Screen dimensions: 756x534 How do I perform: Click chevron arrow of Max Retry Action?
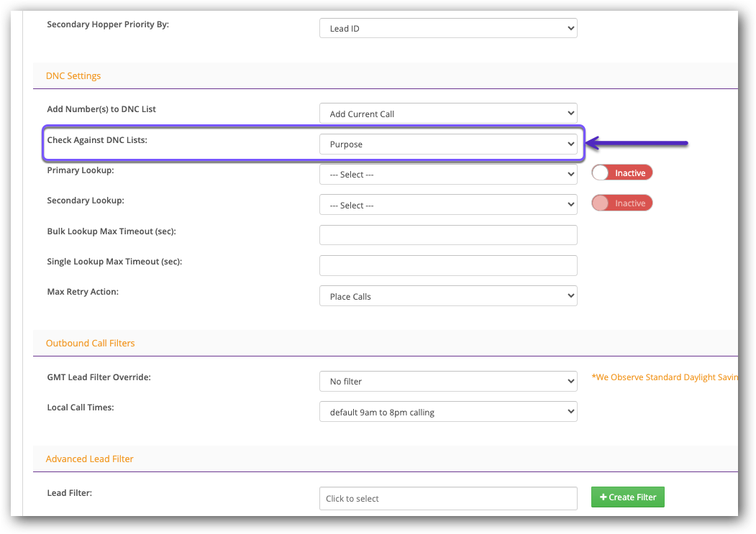(570, 296)
